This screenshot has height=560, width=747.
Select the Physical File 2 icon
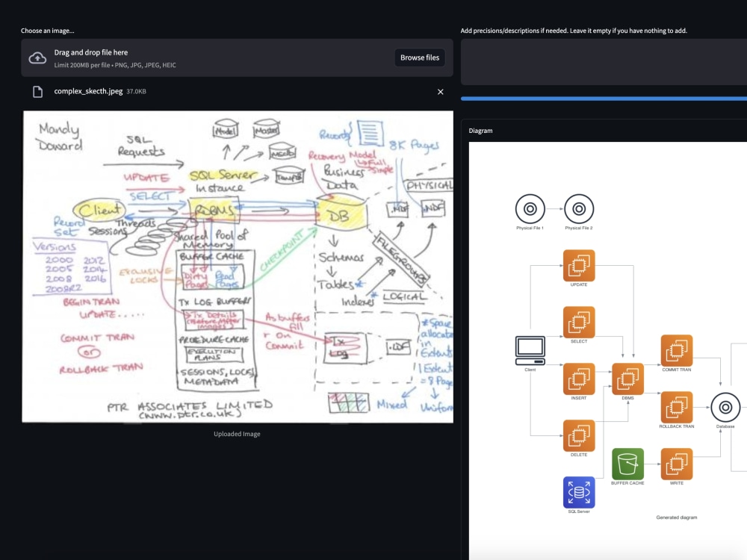tap(579, 209)
